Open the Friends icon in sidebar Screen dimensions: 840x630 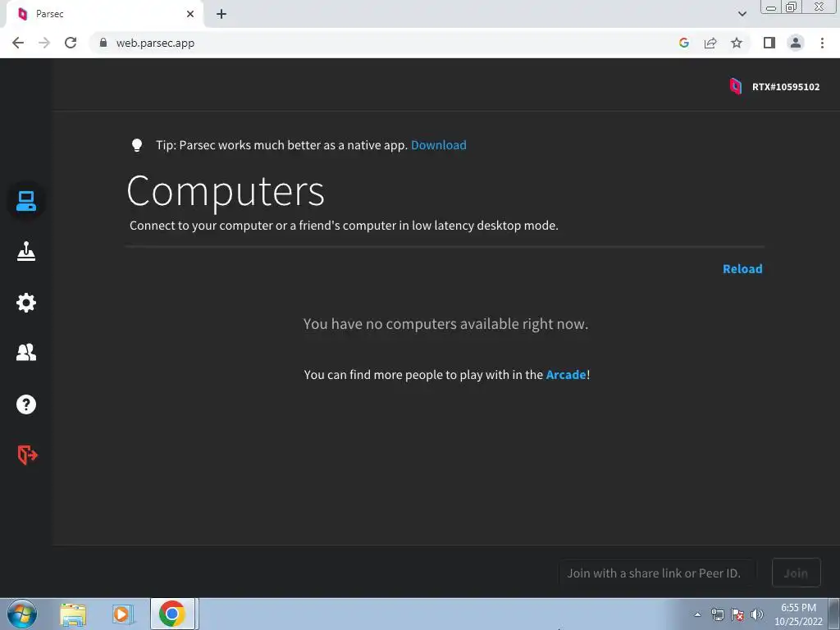tap(25, 353)
